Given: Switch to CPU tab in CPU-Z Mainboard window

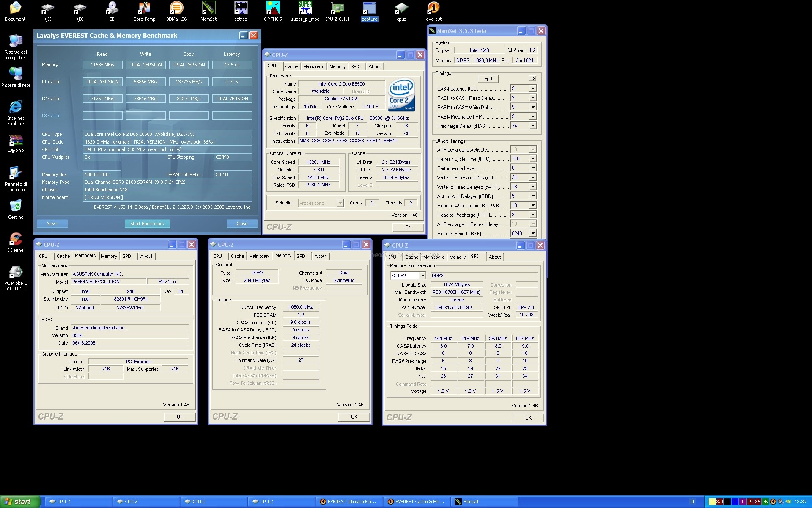Looking at the screenshot, I should (44, 256).
